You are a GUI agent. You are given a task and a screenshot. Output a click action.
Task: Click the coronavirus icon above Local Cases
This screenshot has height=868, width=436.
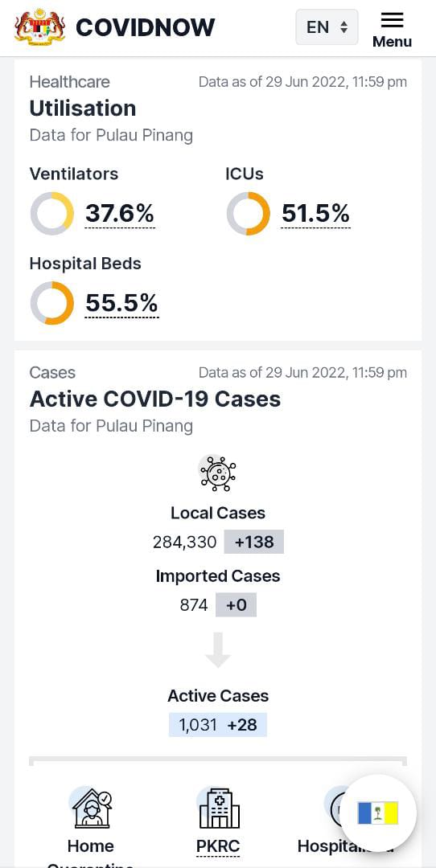[218, 473]
